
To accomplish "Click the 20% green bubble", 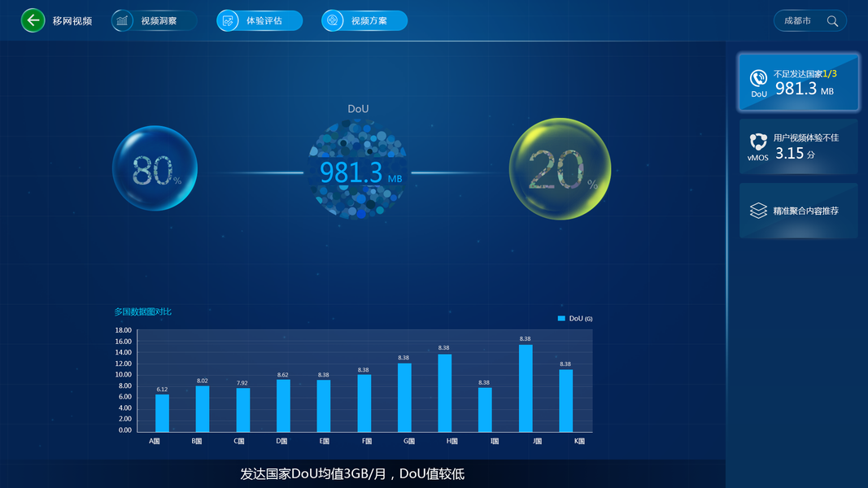I will coord(560,168).
